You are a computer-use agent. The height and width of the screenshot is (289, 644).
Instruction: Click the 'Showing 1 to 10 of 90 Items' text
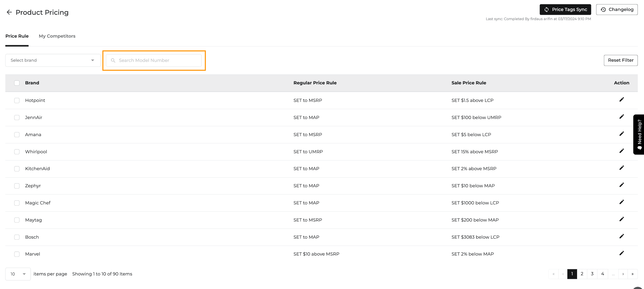pyautogui.click(x=102, y=274)
